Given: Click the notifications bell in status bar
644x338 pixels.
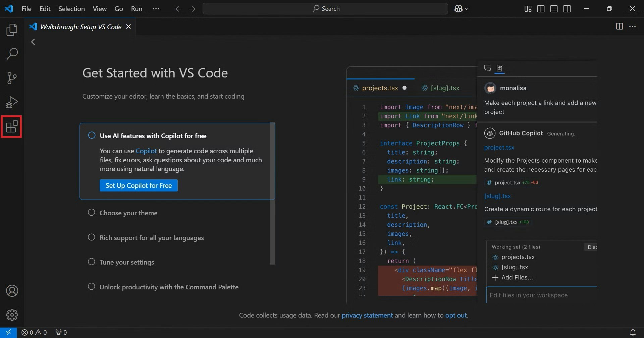Looking at the screenshot, I should click(633, 332).
